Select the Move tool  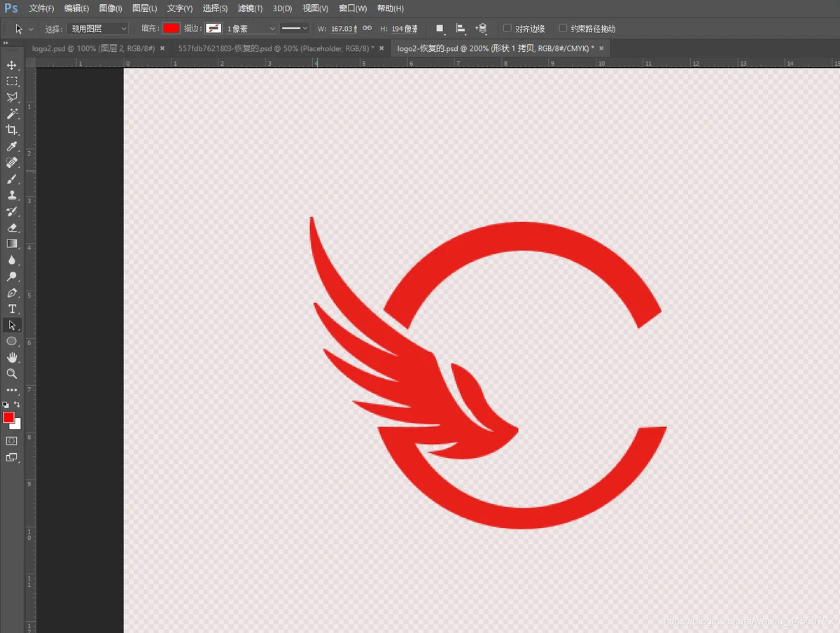pyautogui.click(x=12, y=65)
